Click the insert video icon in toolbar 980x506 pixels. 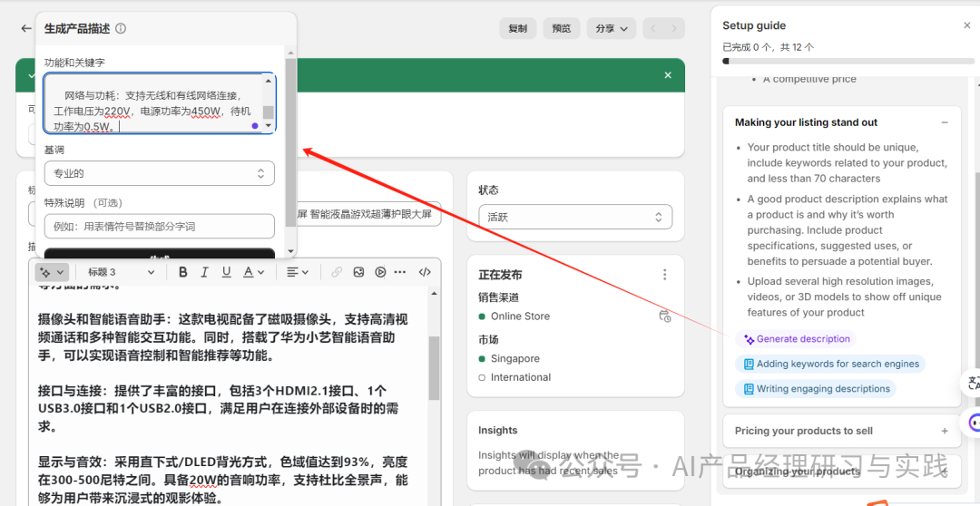(380, 272)
